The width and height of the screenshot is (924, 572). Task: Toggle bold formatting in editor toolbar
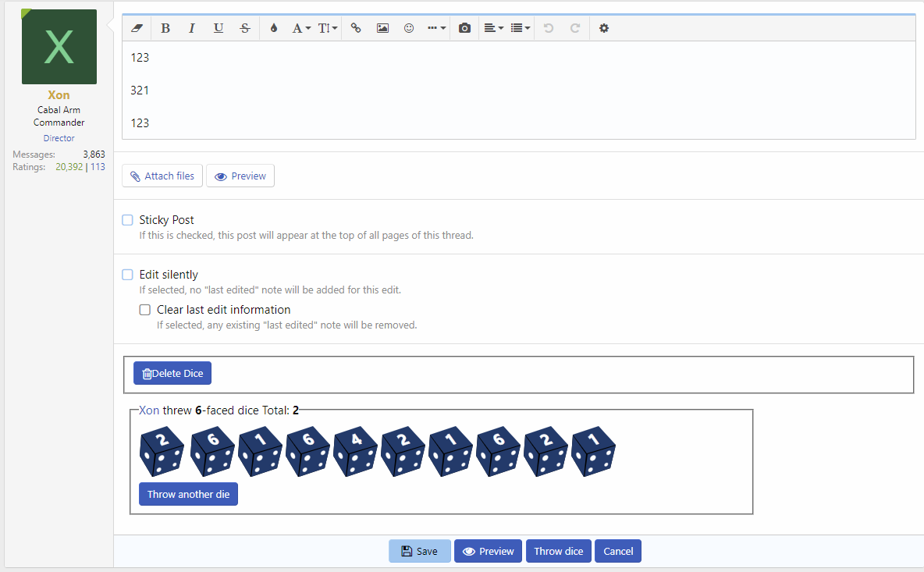pyautogui.click(x=165, y=28)
